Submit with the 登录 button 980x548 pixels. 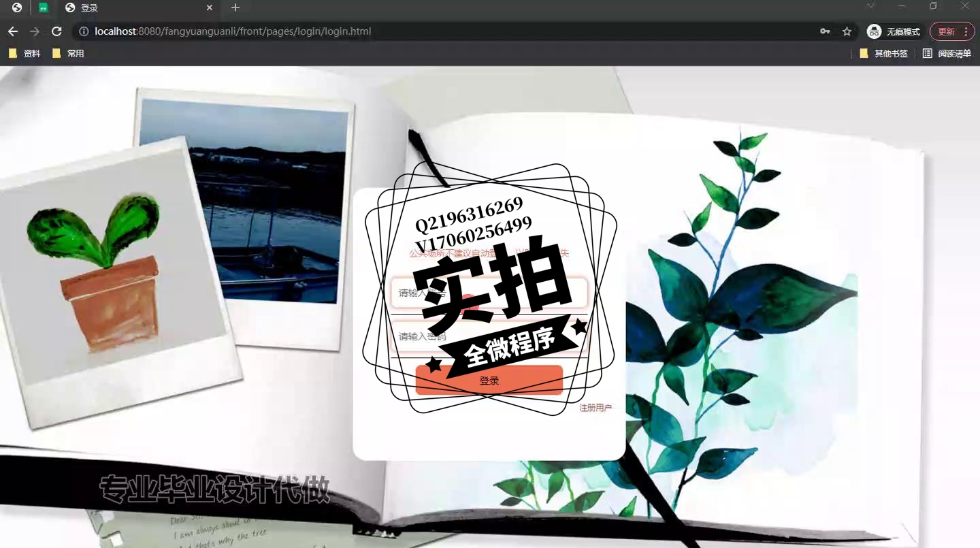tap(489, 381)
